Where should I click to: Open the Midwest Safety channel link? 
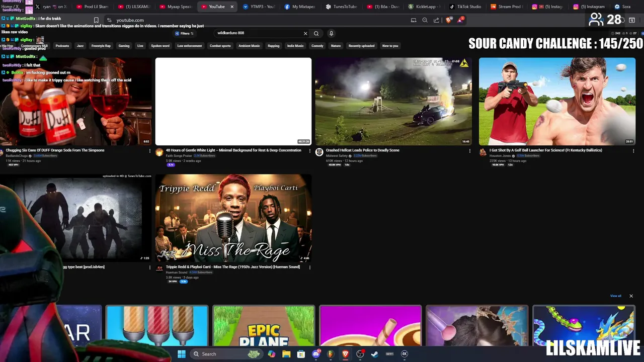(x=337, y=156)
